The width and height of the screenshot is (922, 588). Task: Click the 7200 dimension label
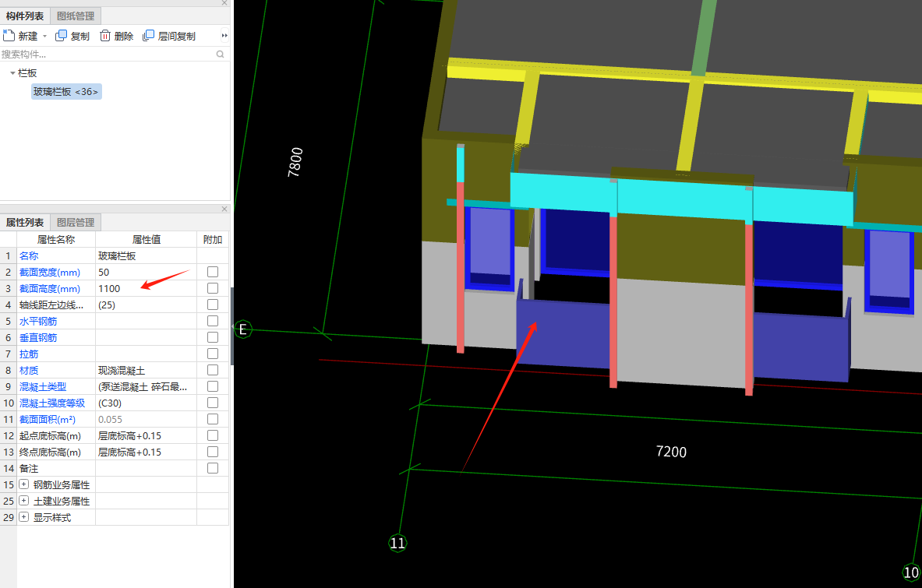pyautogui.click(x=671, y=452)
